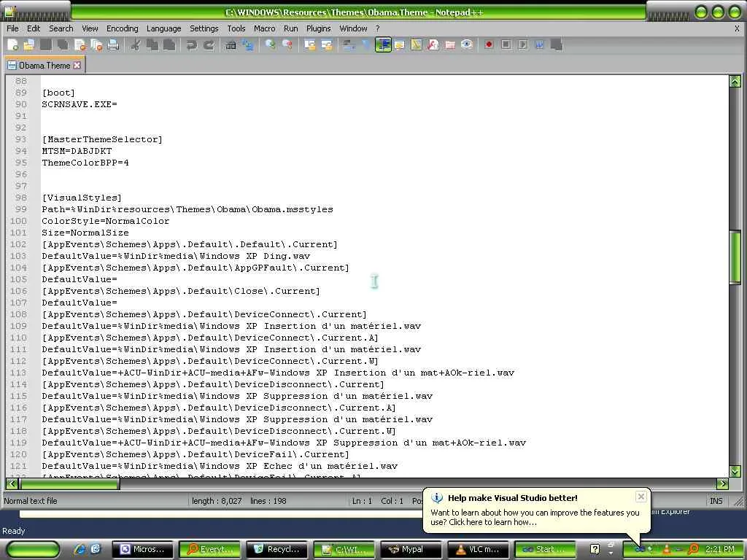Image resolution: width=747 pixels, height=560 pixels.
Task: Click the Cut scissors toolbar icon
Action: click(x=135, y=44)
